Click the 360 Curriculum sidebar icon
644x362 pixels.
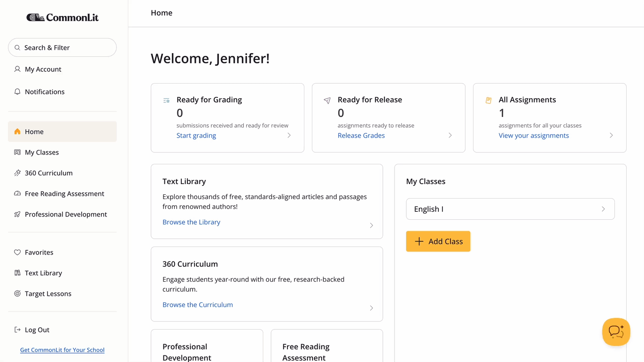[17, 173]
